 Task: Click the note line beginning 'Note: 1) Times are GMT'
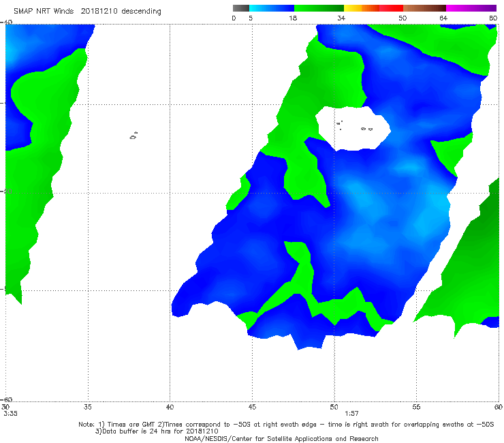coord(286,425)
